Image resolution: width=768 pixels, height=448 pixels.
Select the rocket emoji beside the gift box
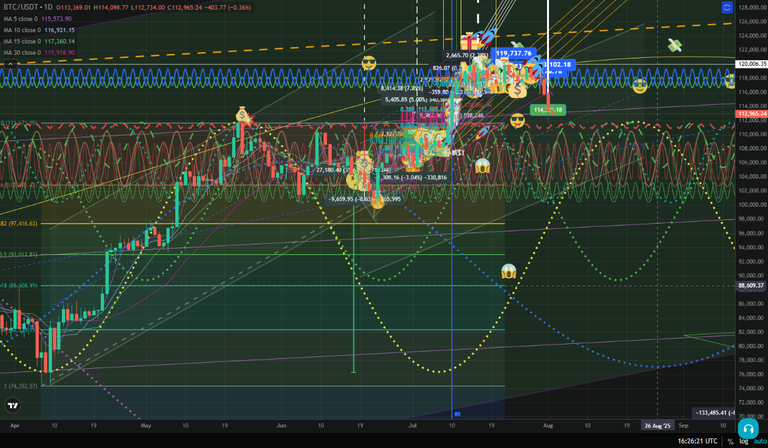click(x=487, y=37)
